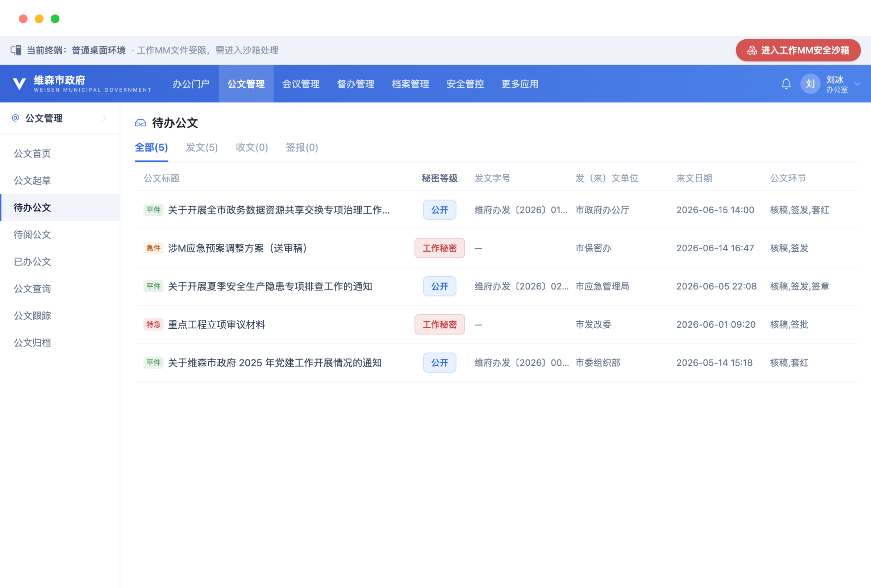Click 进入工作MM安全沙箱 button
Viewport: 871px width, 588px height.
point(798,50)
